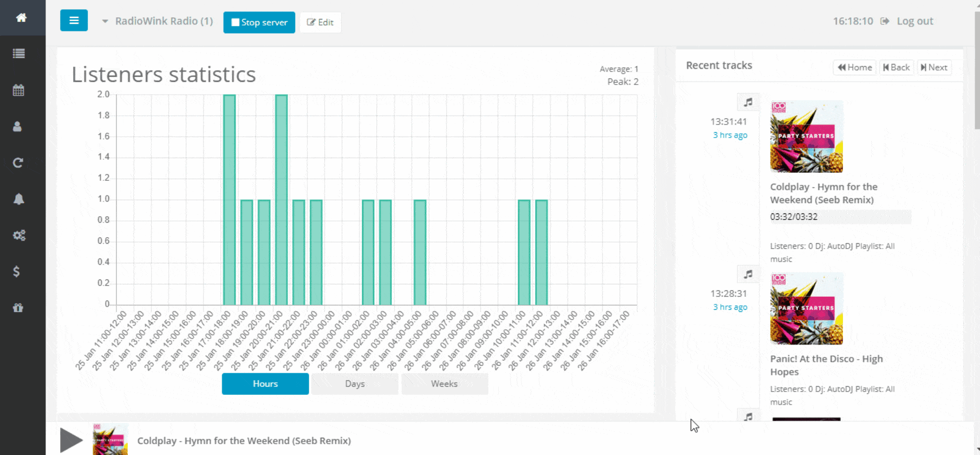The image size is (980, 455).
Task: Click Home in Recent tracks
Action: point(854,67)
